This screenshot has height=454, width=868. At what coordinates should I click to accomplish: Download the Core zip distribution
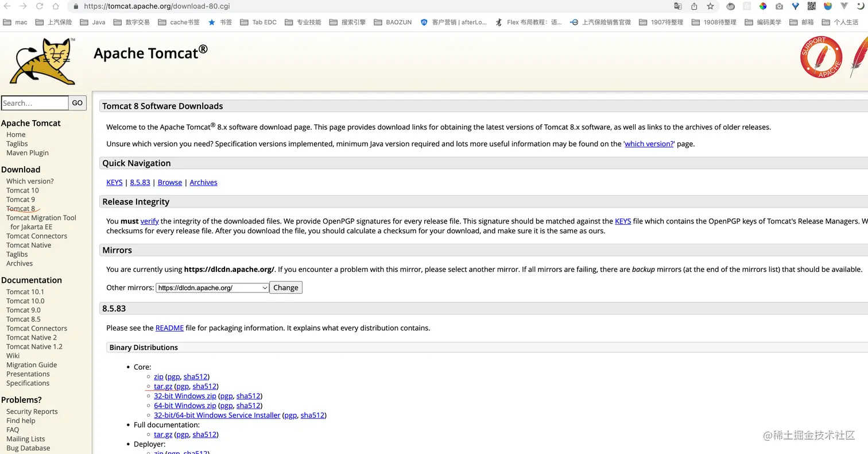(158, 377)
